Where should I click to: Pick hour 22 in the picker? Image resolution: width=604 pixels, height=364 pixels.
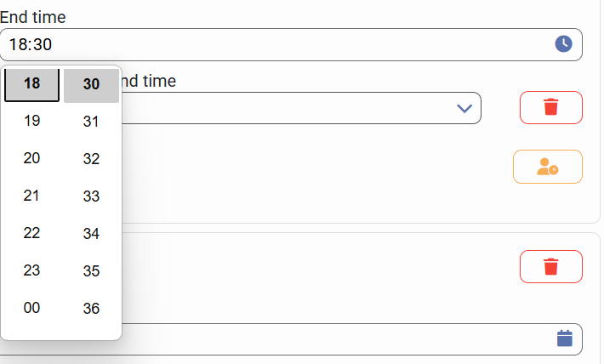[31, 233]
